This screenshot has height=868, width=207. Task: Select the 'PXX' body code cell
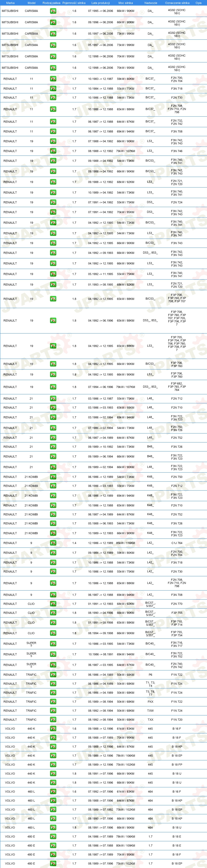pyautogui.click(x=150, y=702)
